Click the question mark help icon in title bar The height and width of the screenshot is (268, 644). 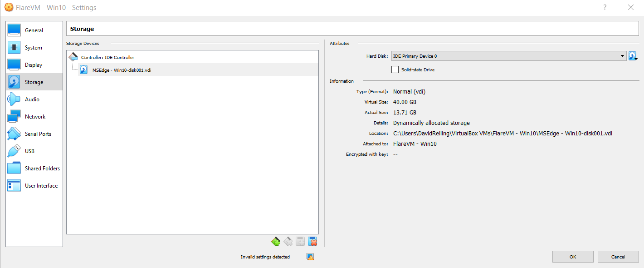[605, 7]
